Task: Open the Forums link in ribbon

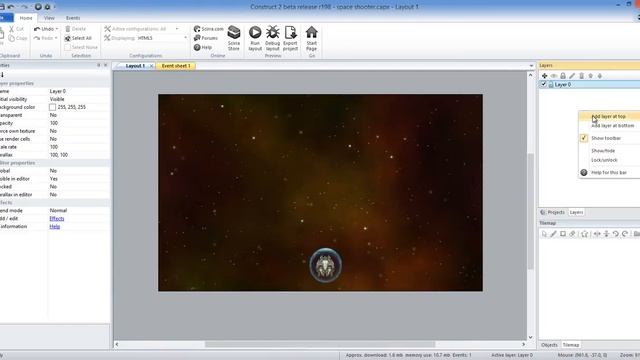Action: point(206,38)
